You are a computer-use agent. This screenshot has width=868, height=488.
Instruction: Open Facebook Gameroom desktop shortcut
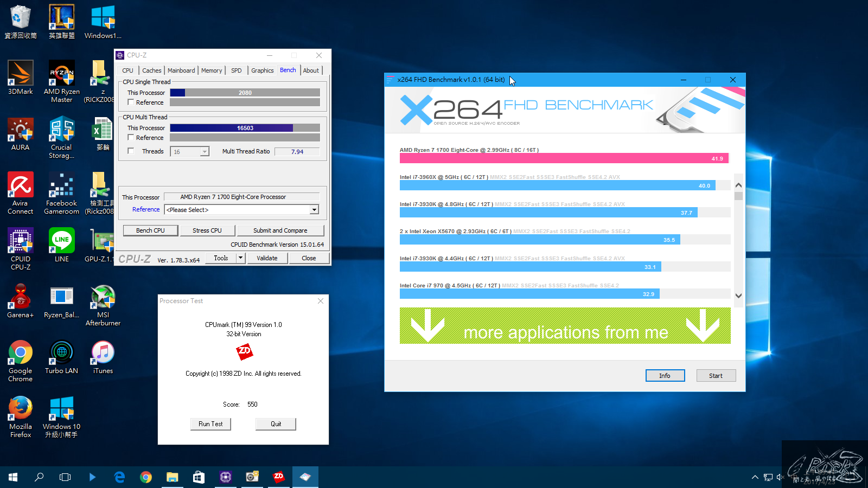point(62,193)
